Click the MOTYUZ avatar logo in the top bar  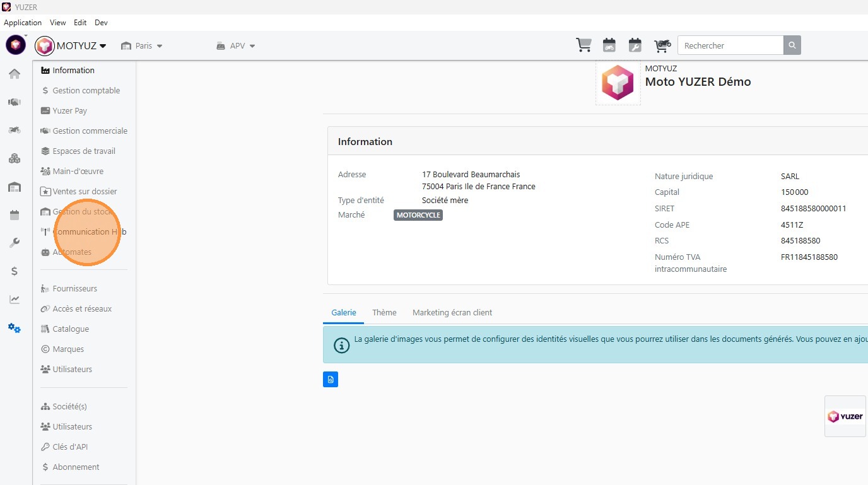pos(45,45)
